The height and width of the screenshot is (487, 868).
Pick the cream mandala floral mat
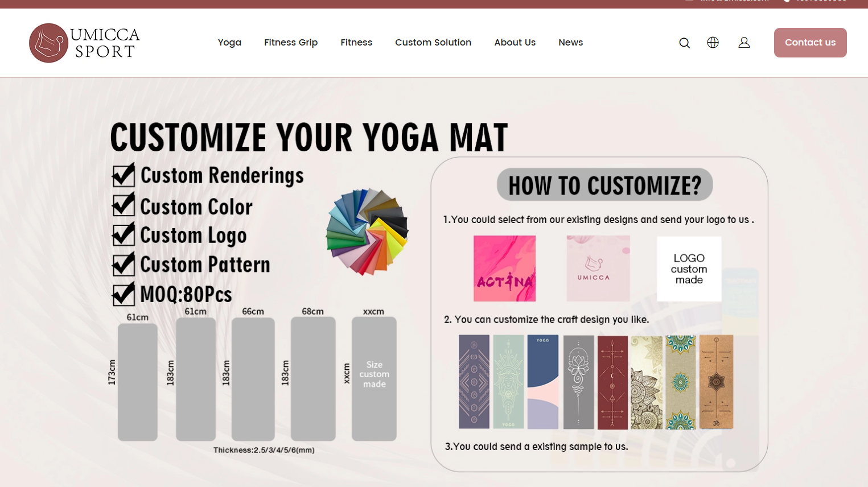(x=647, y=382)
